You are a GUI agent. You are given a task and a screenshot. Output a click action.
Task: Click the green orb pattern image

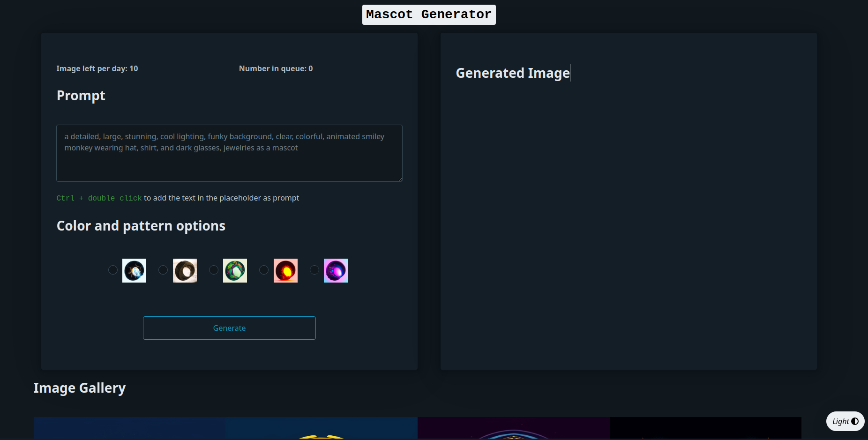coord(235,270)
